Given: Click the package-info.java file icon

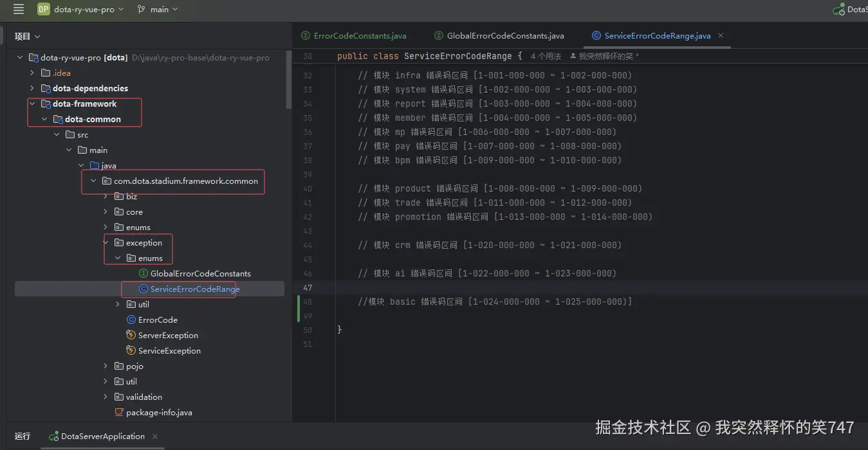Looking at the screenshot, I should 118,412.
